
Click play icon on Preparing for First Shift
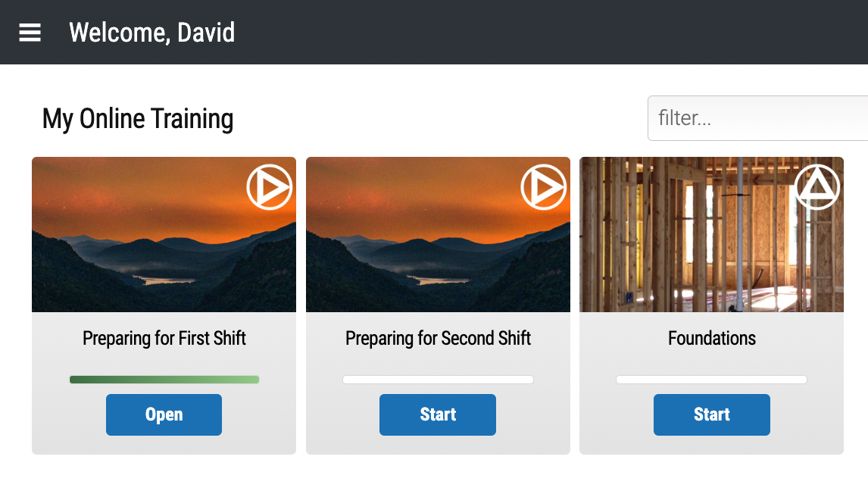point(270,187)
